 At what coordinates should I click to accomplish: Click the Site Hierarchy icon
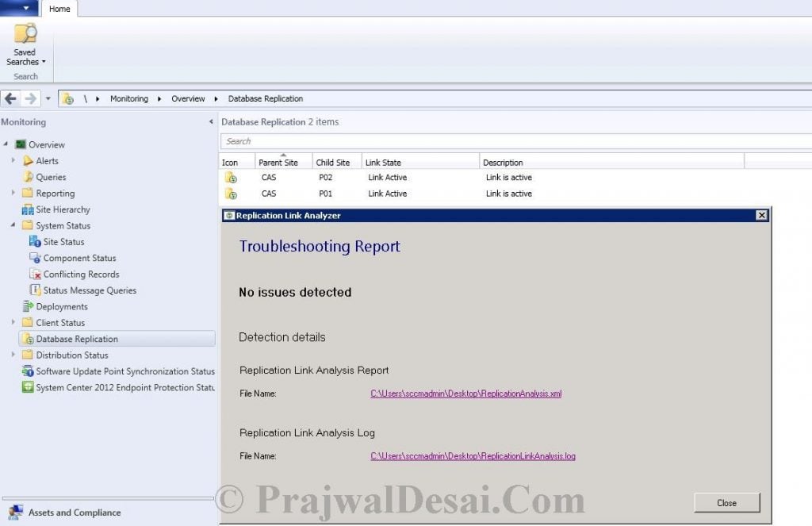click(x=28, y=209)
